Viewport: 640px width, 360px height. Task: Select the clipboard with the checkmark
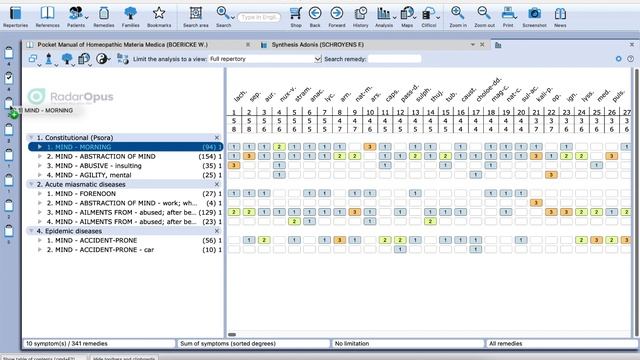pos(9,78)
